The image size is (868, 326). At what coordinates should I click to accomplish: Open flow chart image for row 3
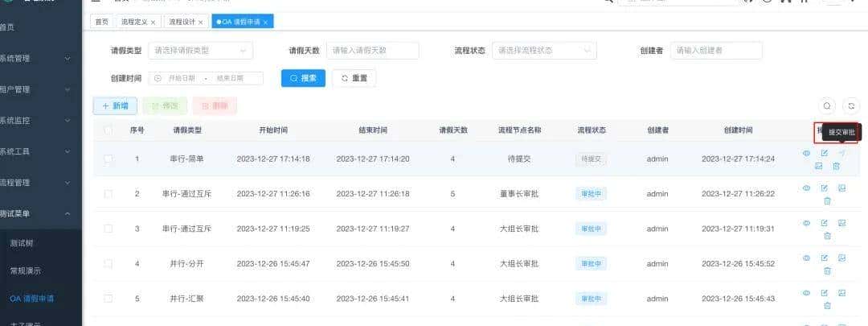coord(841,224)
